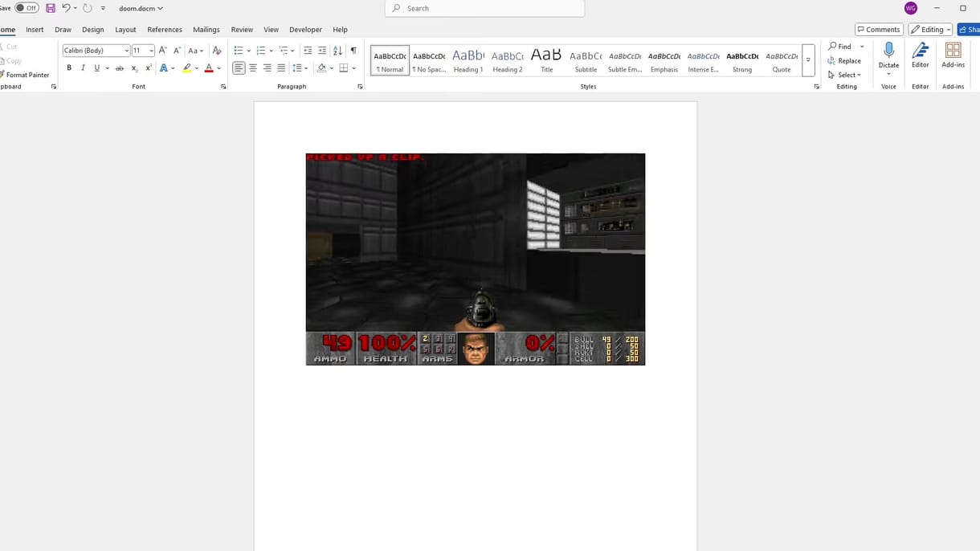
Task: Click the Decrease Indent icon
Action: click(x=308, y=51)
